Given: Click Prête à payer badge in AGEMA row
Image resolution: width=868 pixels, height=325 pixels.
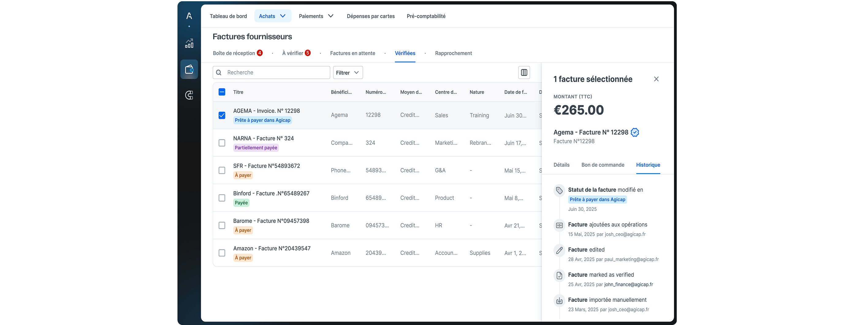Looking at the screenshot, I should pyautogui.click(x=262, y=121).
